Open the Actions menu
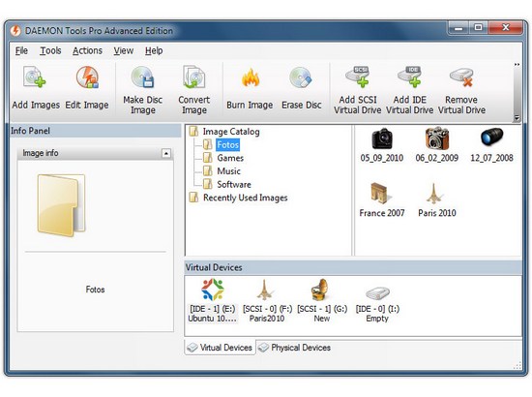 pyautogui.click(x=87, y=50)
